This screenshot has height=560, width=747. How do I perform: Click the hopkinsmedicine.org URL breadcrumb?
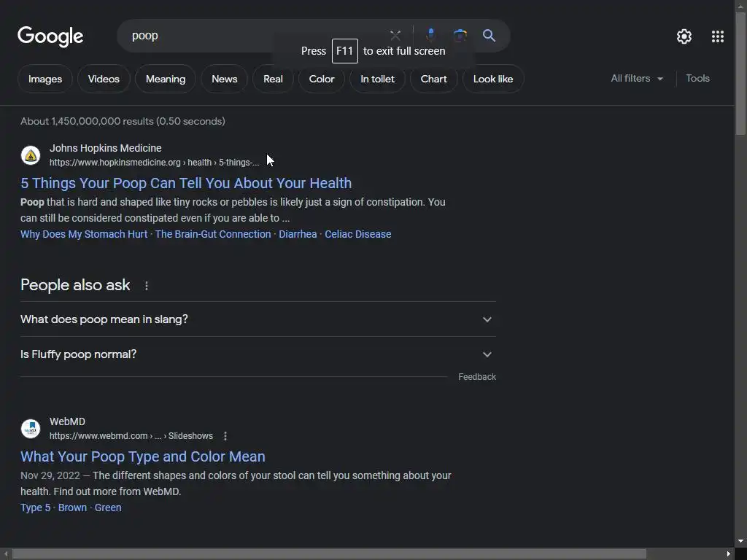155,163
